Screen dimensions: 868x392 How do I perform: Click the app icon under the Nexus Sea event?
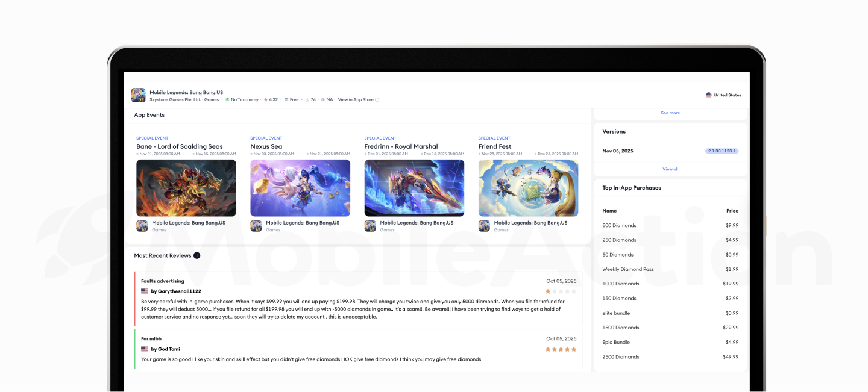coord(256,226)
